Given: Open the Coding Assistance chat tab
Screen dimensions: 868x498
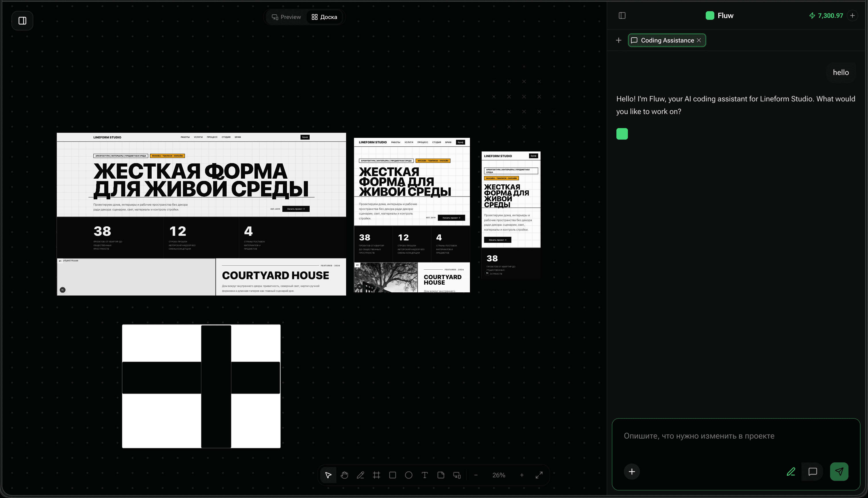Looking at the screenshot, I should (663, 40).
